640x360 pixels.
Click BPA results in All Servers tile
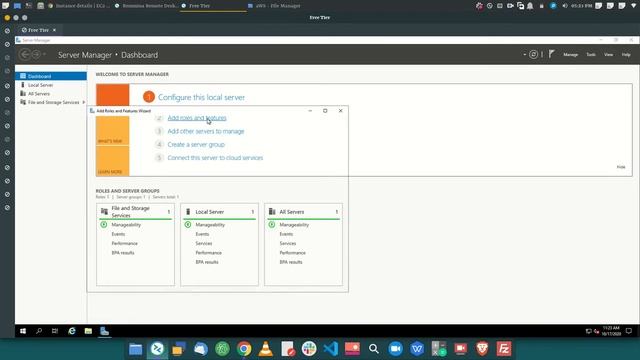click(291, 262)
